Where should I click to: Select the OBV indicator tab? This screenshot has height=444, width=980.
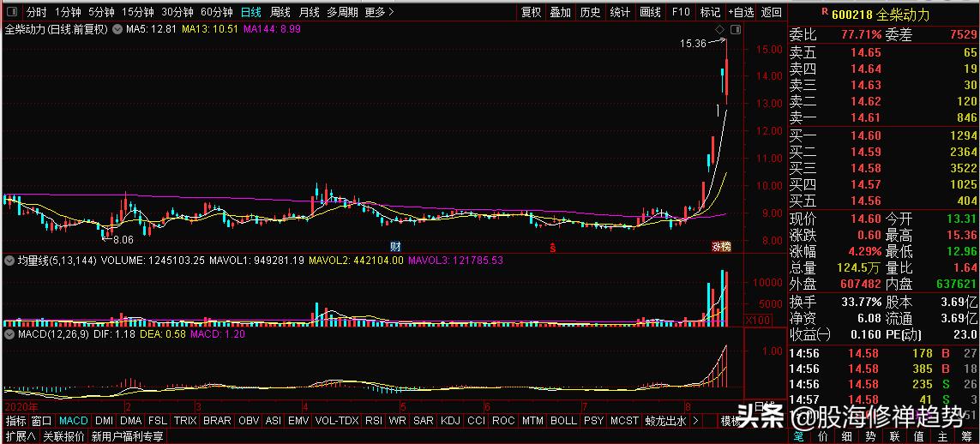250,421
